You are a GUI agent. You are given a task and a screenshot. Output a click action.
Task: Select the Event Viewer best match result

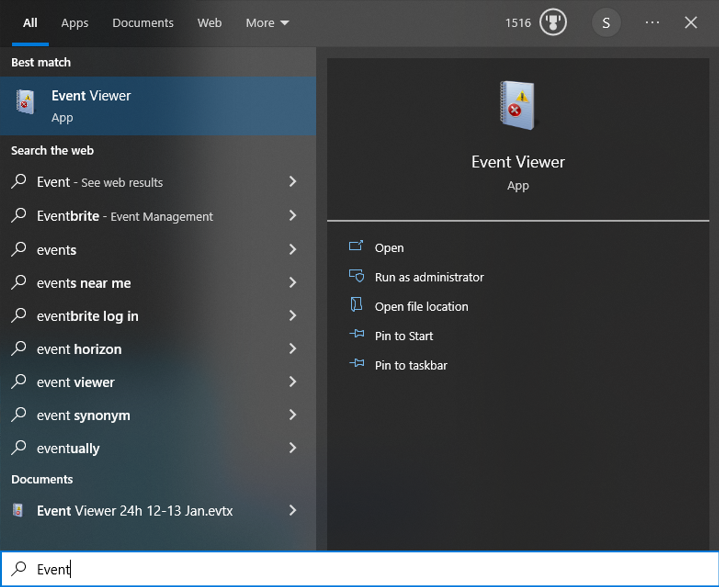(x=158, y=106)
